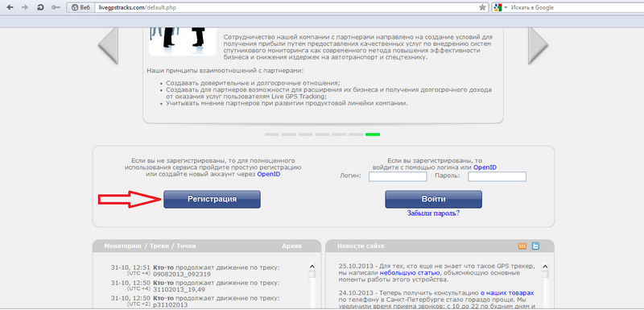Image resolution: width=644 pixels, height=310 pixels.
Task: Click the Пароль input field
Action: (x=497, y=176)
